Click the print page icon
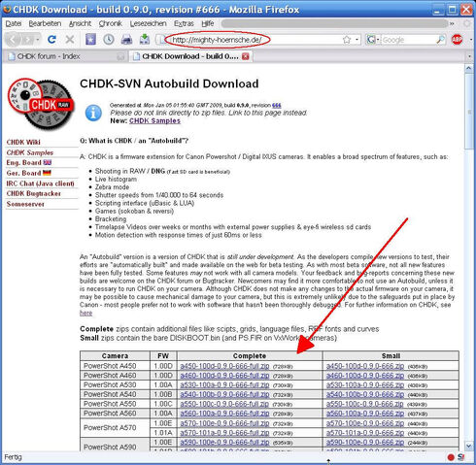 [126, 40]
